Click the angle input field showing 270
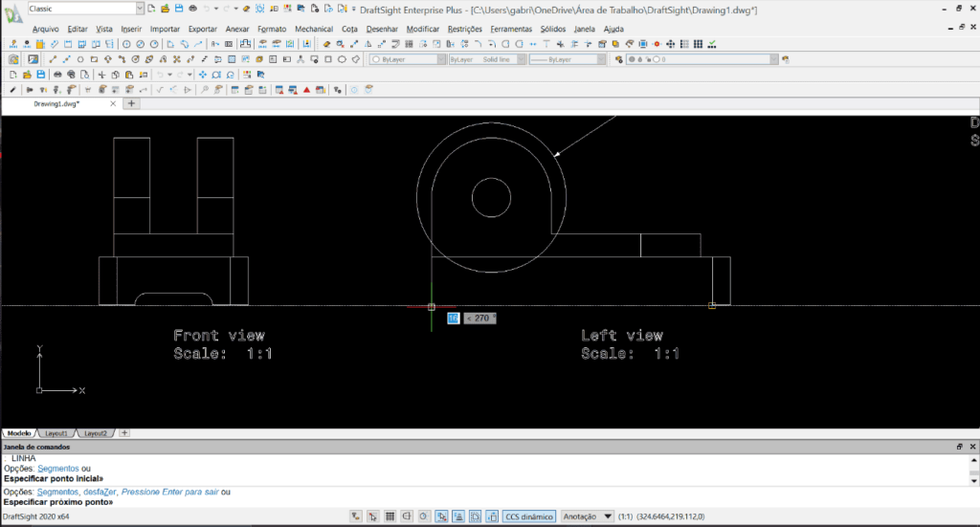980x527 pixels. [480, 318]
